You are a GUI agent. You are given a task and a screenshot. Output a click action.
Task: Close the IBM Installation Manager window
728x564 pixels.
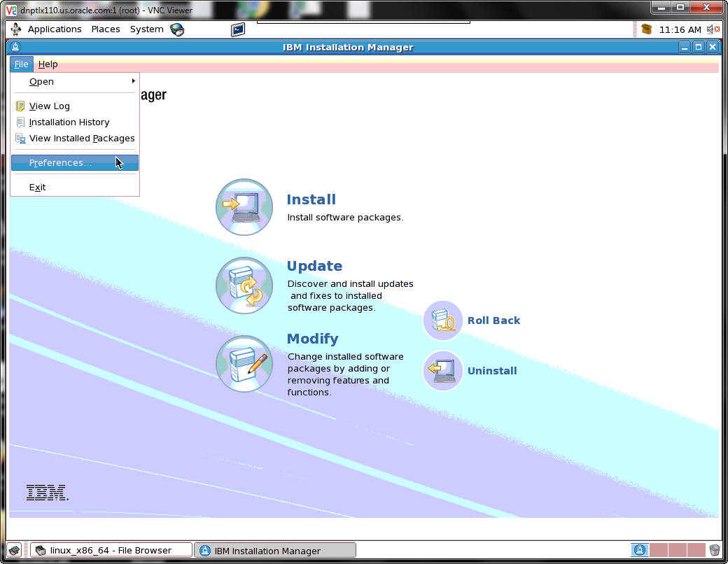pos(712,47)
